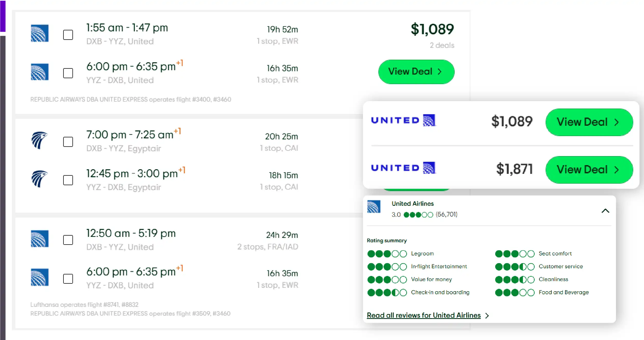
Task: Open the $1,089 United View Deal in popup
Action: [589, 122]
